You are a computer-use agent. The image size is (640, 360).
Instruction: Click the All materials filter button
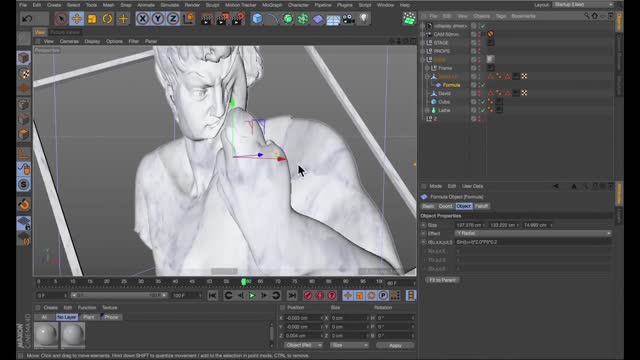click(x=44, y=317)
